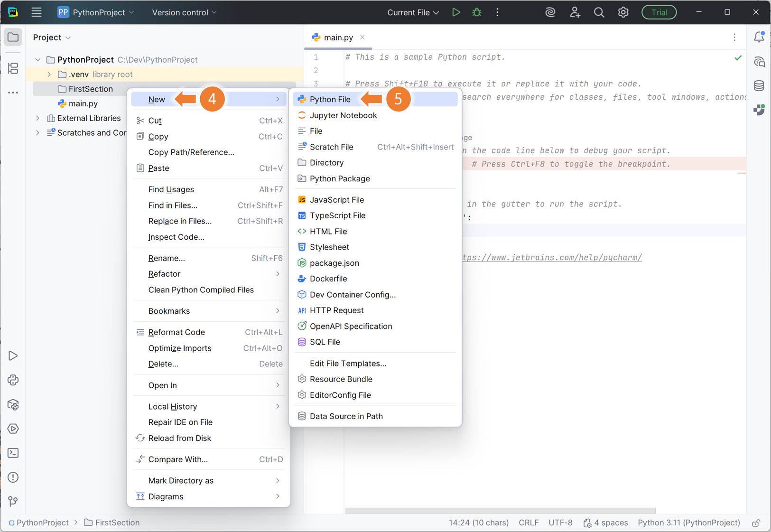Screen dimensions: 771x532
Task: Close the main.py editor tab
Action: point(362,37)
